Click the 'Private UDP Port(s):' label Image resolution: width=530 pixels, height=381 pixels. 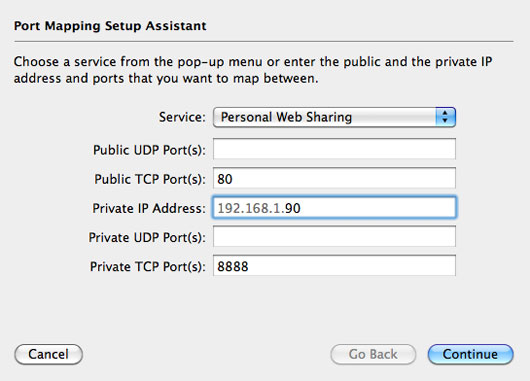pos(147,237)
